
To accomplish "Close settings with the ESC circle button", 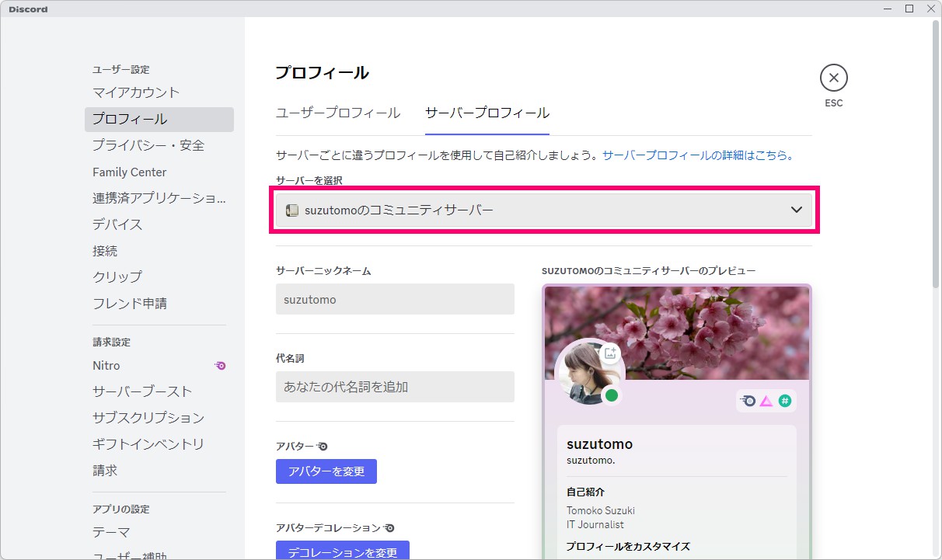I will [x=833, y=78].
